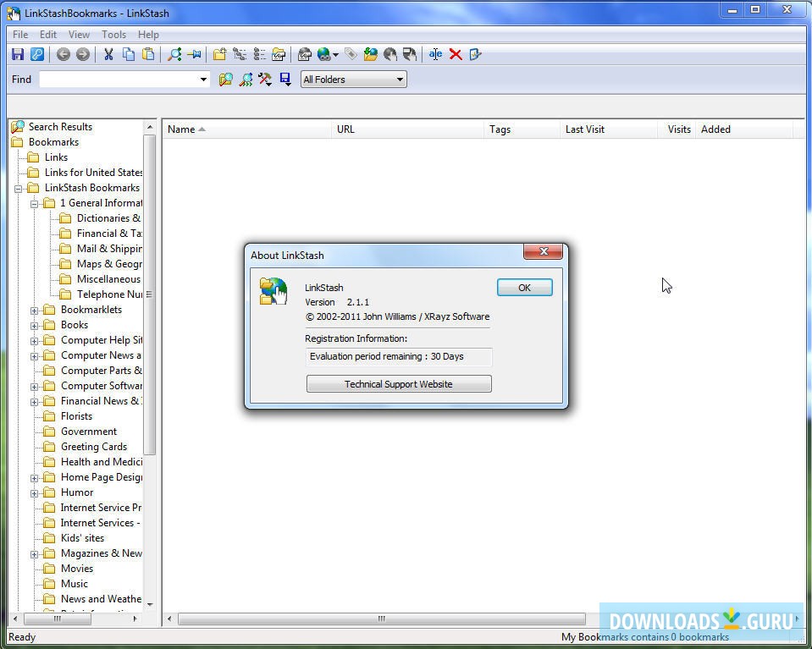
Task: Click the tag label toolbar icon
Action: tap(351, 54)
